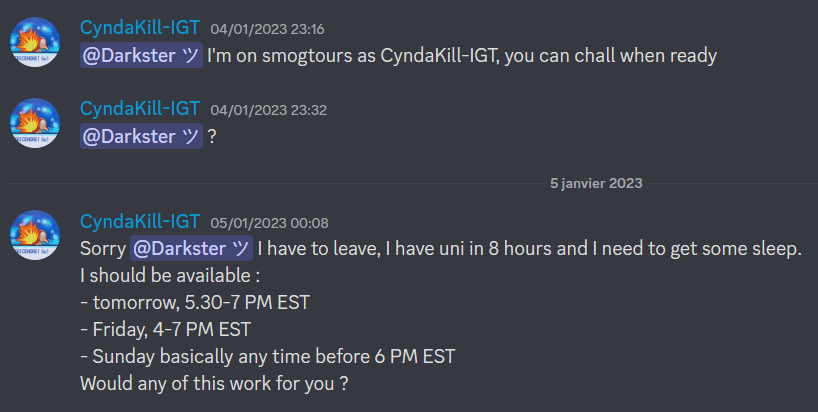Viewport: 818px width, 412px height.
Task: Click the smogtours challenge message text
Action: pyautogui.click(x=462, y=55)
